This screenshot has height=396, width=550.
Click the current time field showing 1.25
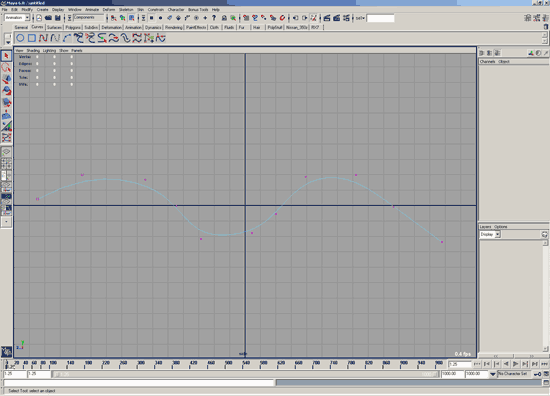[x=460, y=364]
